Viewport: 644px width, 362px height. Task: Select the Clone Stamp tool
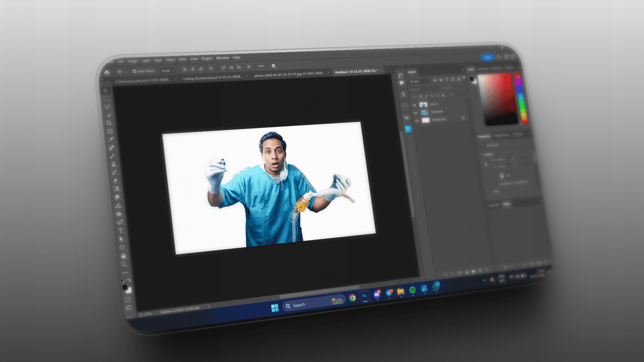(114, 164)
